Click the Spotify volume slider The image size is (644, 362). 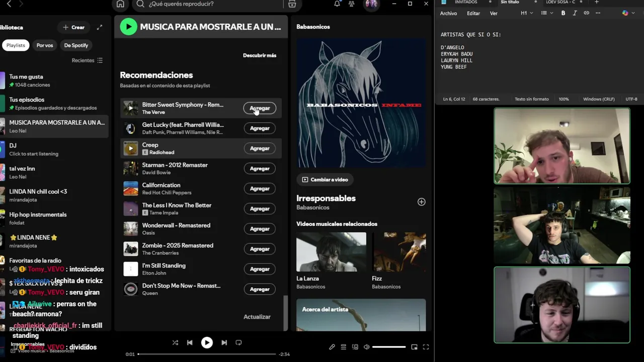coord(389,347)
